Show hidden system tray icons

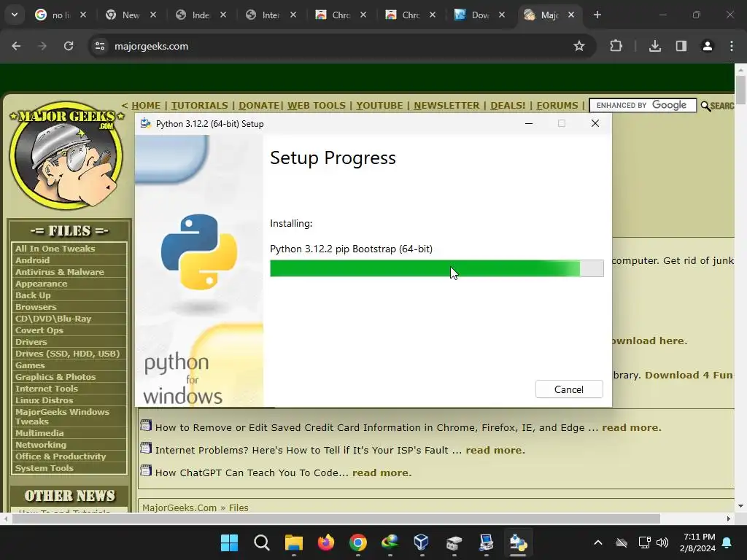(598, 542)
